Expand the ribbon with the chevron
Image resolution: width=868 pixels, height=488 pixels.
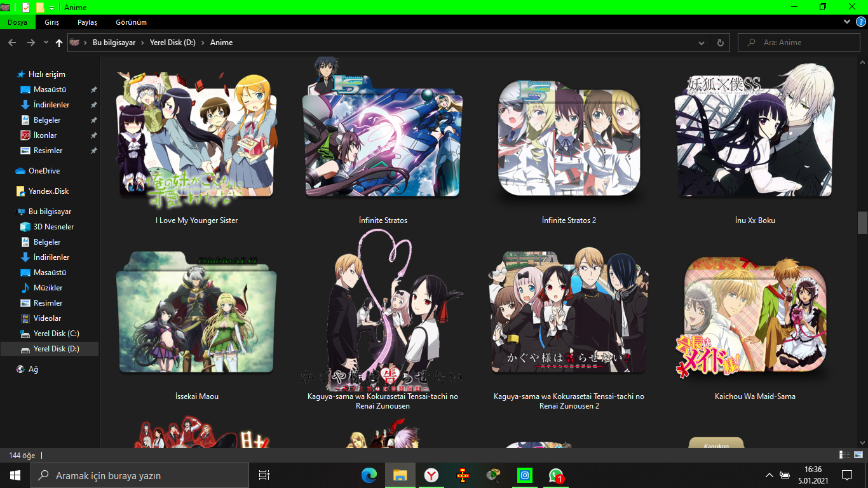847,22
